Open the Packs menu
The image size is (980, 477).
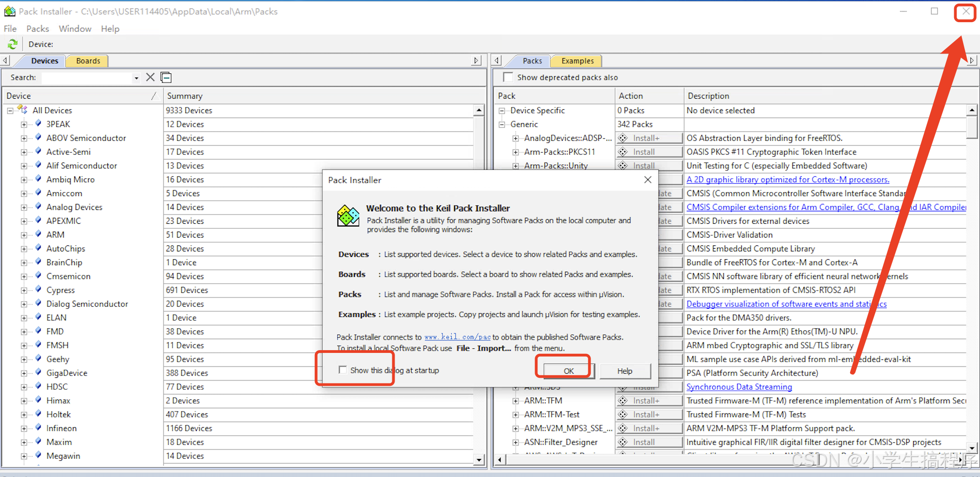pos(38,29)
